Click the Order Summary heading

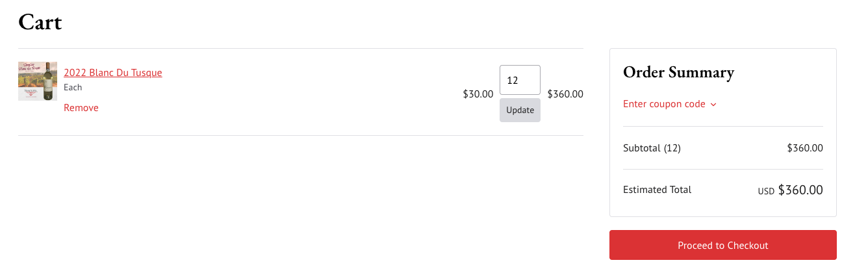click(678, 72)
